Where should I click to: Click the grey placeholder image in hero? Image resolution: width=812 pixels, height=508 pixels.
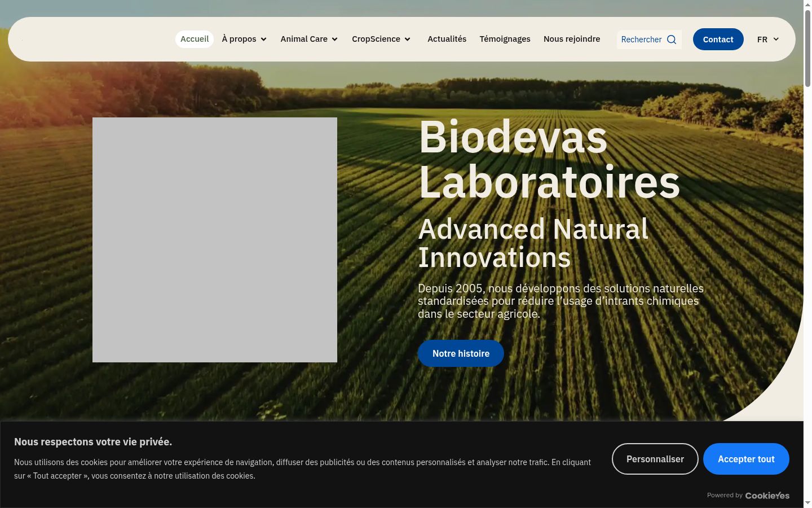(215, 240)
